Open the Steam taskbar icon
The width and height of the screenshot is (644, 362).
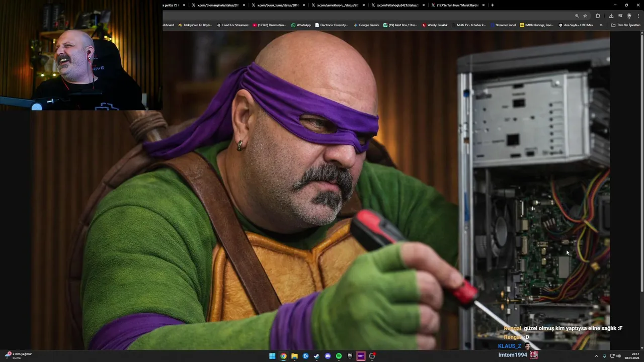[x=316, y=356]
